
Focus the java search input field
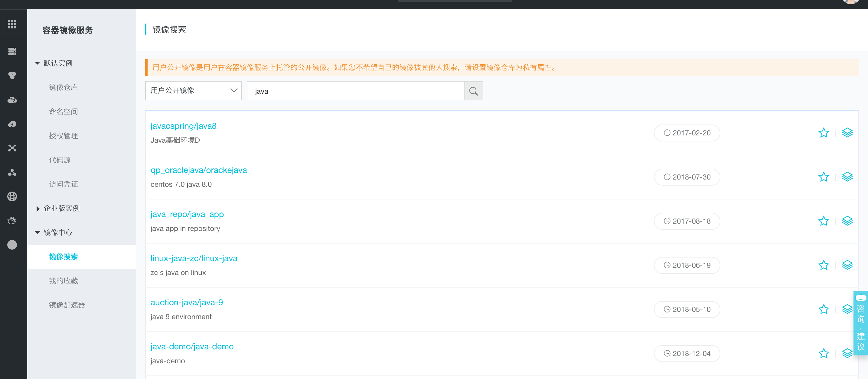[x=355, y=91]
